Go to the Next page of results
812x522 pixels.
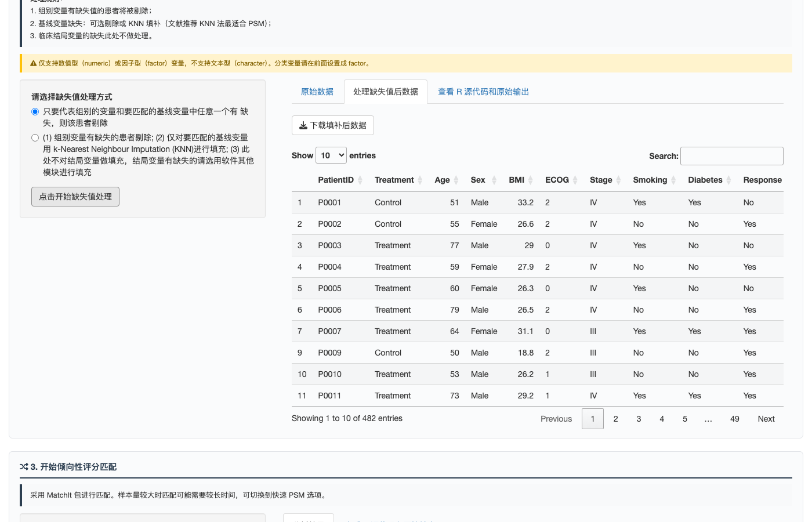click(x=766, y=419)
